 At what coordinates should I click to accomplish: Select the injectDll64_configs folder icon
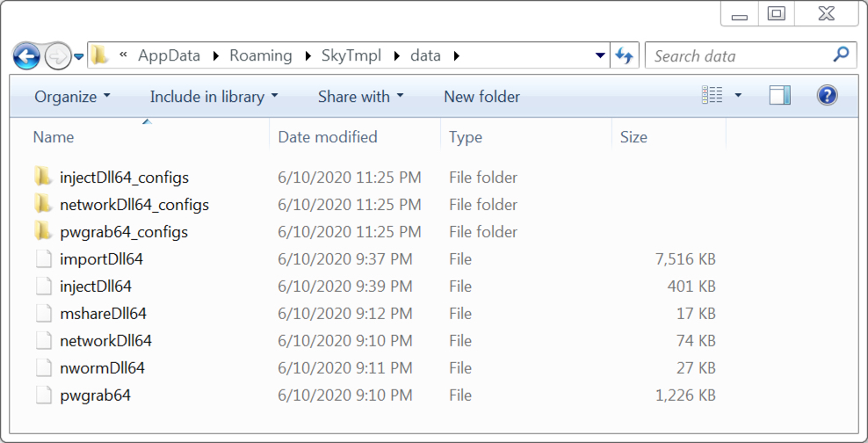pyautogui.click(x=43, y=178)
